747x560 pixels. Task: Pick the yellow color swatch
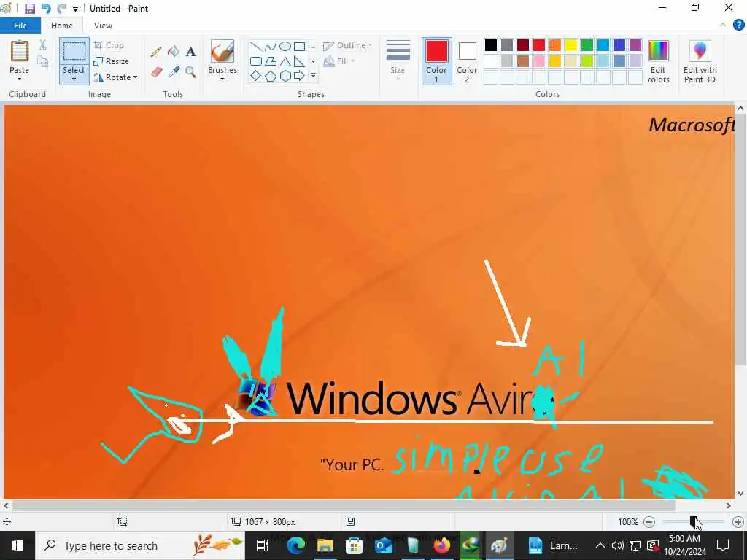pos(570,45)
